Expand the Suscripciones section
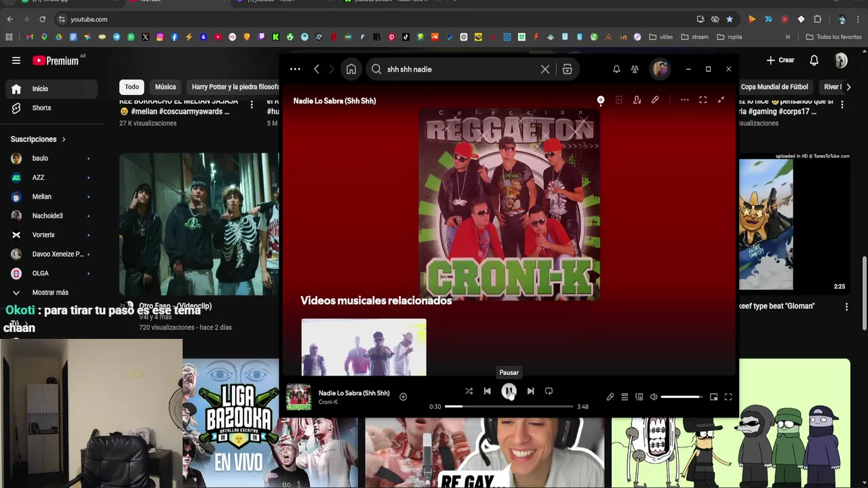Screen dimensions: 868x488 (38, 139)
